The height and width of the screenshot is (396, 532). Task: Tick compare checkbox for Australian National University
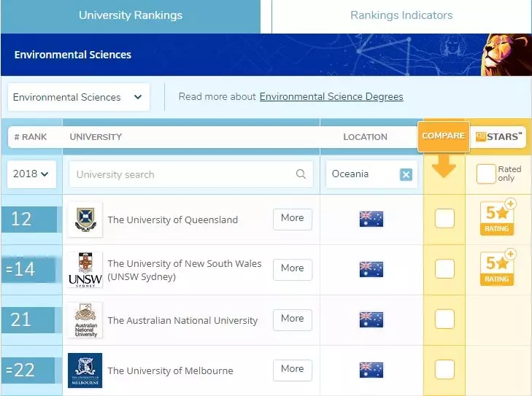pyautogui.click(x=444, y=319)
